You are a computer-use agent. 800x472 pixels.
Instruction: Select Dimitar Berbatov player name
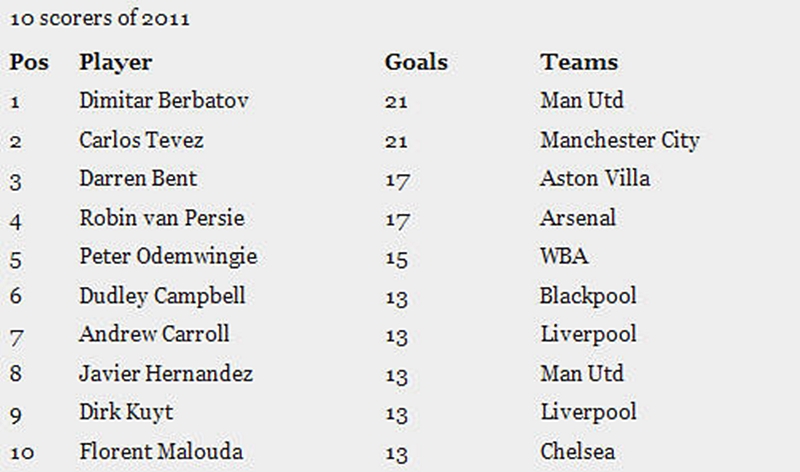pos(164,100)
